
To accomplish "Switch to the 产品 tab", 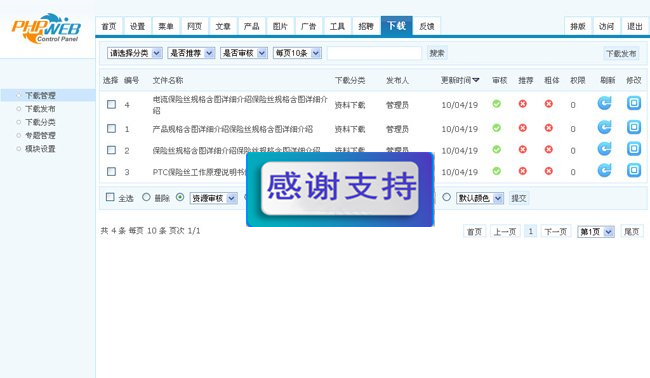I will (x=252, y=26).
